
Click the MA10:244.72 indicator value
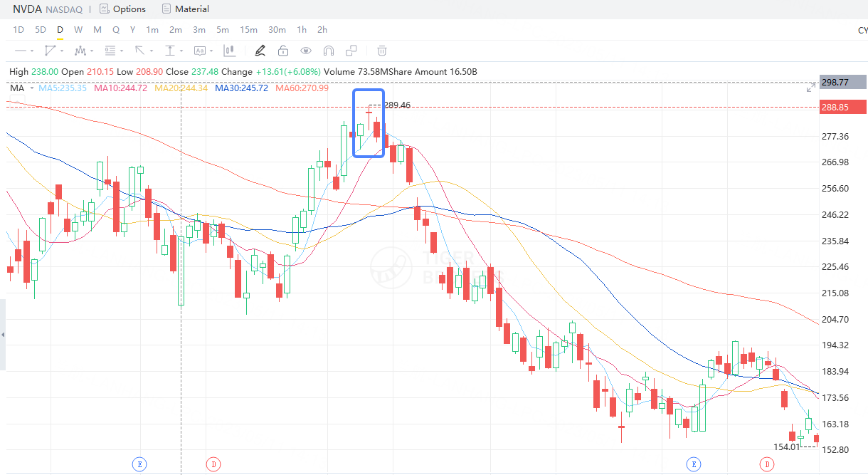121,88
